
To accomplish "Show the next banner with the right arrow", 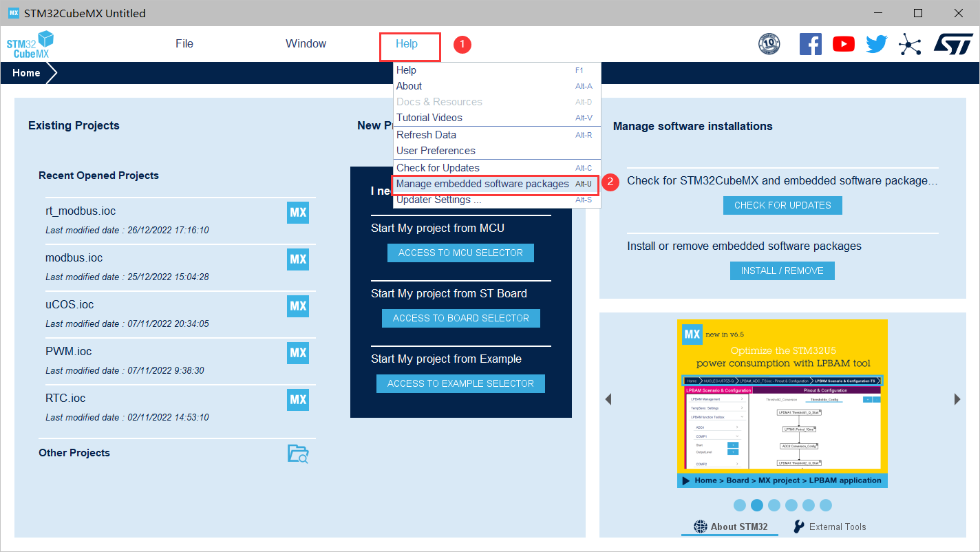I will 957,399.
